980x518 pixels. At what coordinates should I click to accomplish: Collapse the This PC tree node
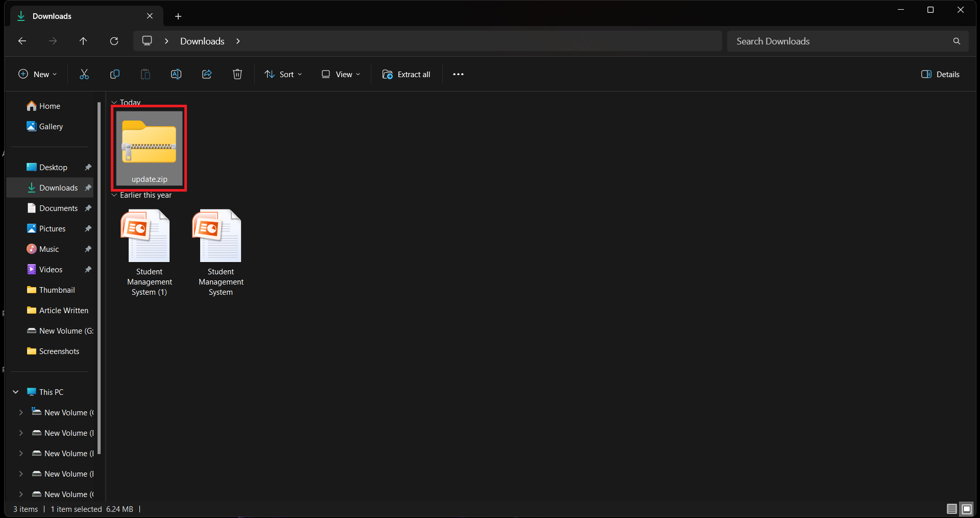[16, 392]
